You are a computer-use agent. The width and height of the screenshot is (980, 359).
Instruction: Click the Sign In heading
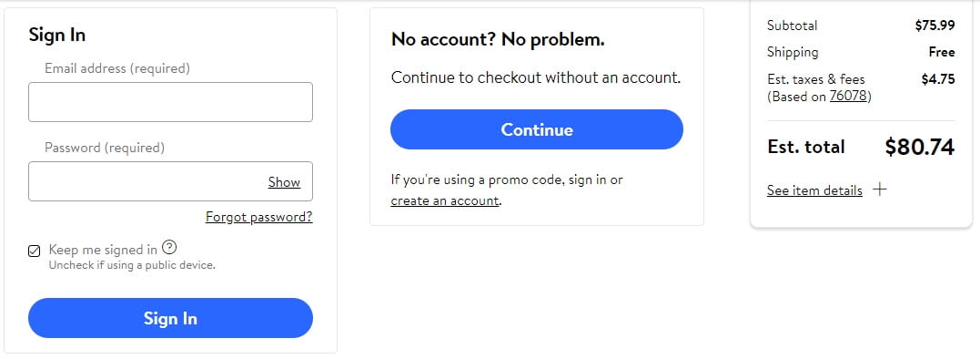(x=57, y=35)
